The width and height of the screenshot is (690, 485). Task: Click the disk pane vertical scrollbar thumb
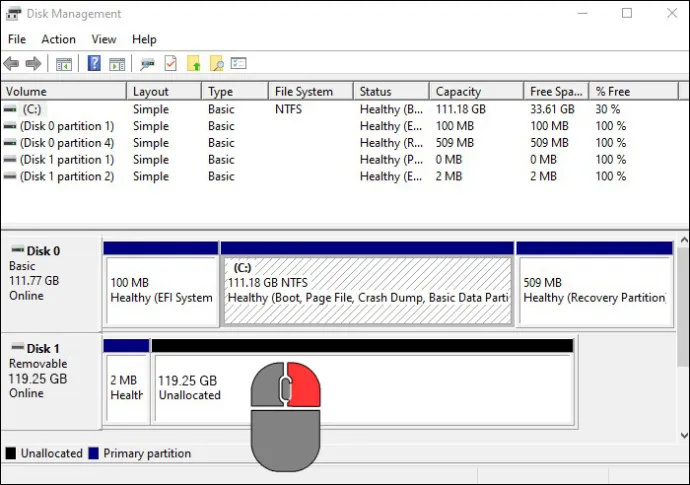[684, 307]
